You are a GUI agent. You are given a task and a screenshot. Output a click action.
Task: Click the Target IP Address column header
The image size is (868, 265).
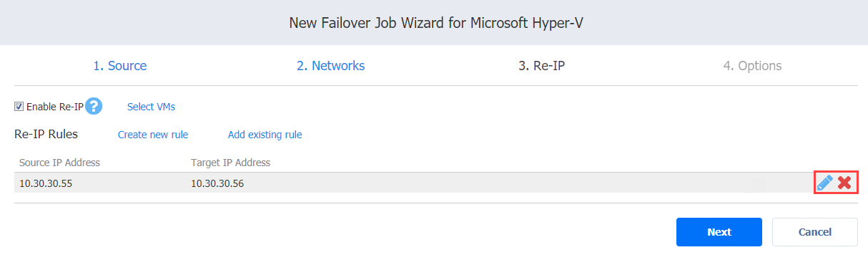tap(230, 163)
